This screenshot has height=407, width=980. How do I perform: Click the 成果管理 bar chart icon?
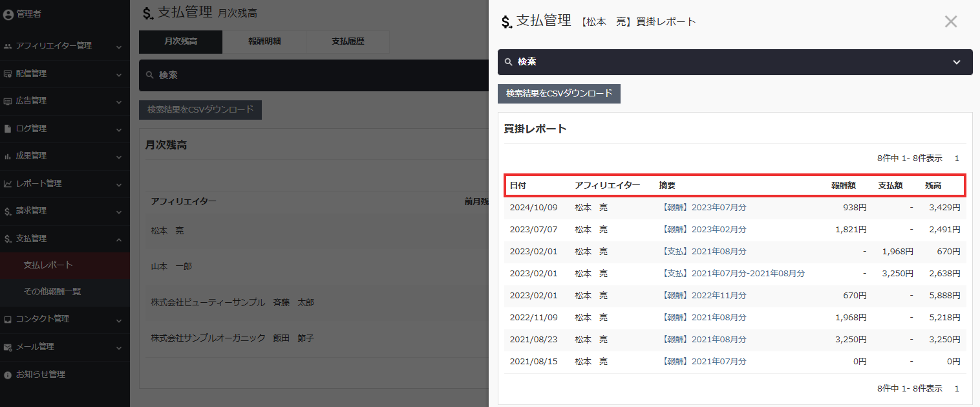tap(8, 157)
